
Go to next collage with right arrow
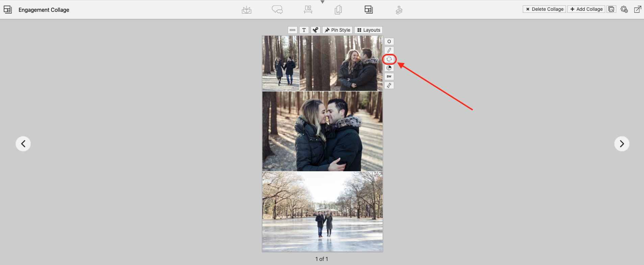[x=622, y=144]
